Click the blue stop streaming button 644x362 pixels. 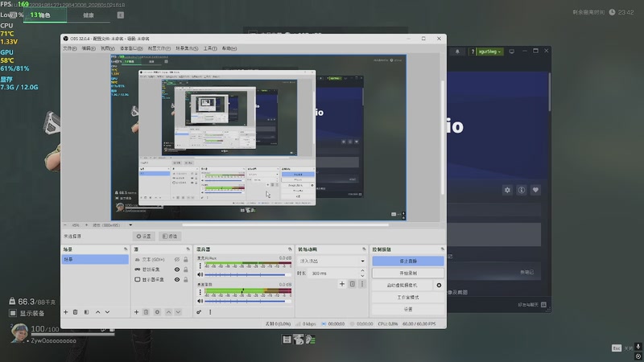[408, 261]
